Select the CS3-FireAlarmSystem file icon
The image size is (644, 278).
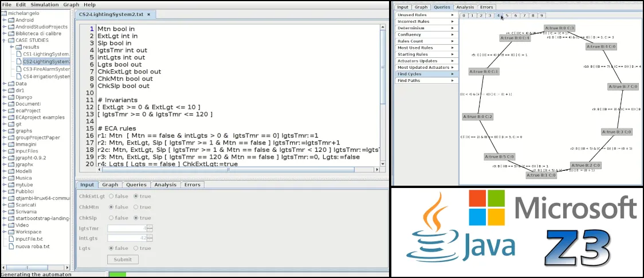click(x=19, y=69)
